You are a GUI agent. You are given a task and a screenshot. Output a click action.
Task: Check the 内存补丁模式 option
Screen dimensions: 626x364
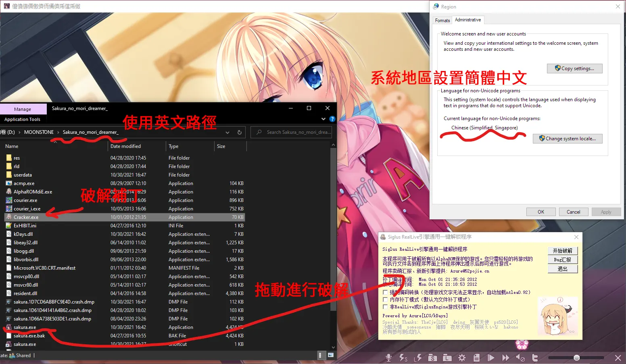[x=385, y=300]
